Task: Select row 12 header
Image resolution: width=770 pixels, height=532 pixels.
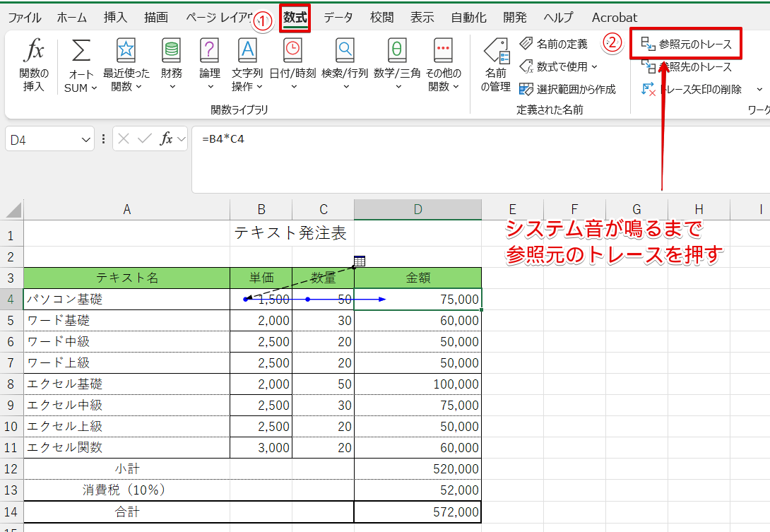Action: [x=11, y=468]
